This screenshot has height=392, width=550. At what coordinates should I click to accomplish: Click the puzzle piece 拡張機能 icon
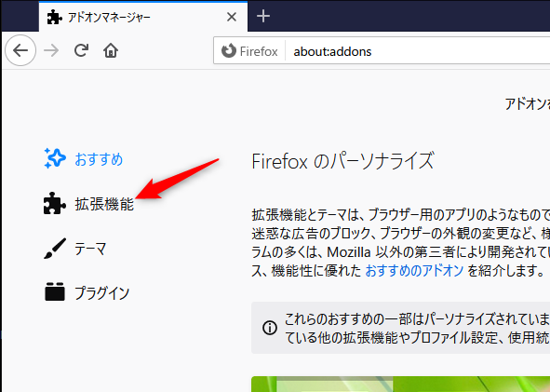(54, 203)
